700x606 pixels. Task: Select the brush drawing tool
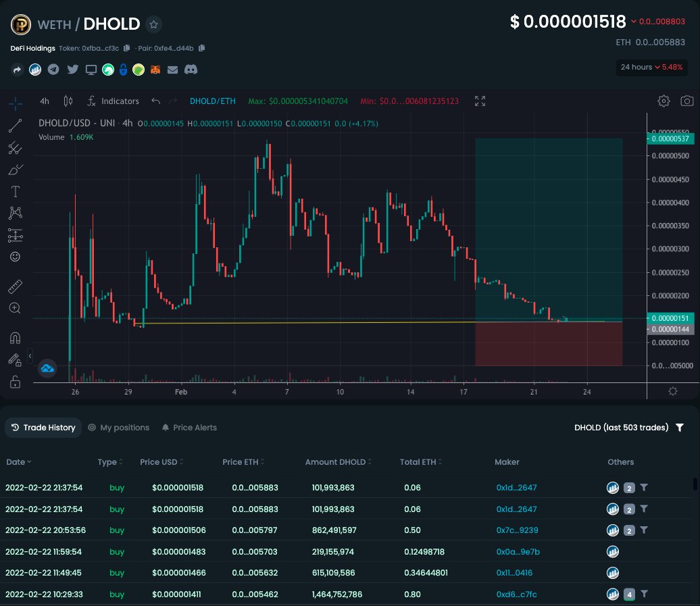tap(15, 170)
